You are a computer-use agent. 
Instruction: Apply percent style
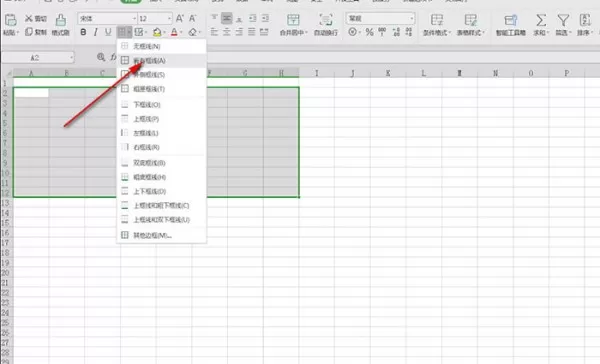(369, 32)
